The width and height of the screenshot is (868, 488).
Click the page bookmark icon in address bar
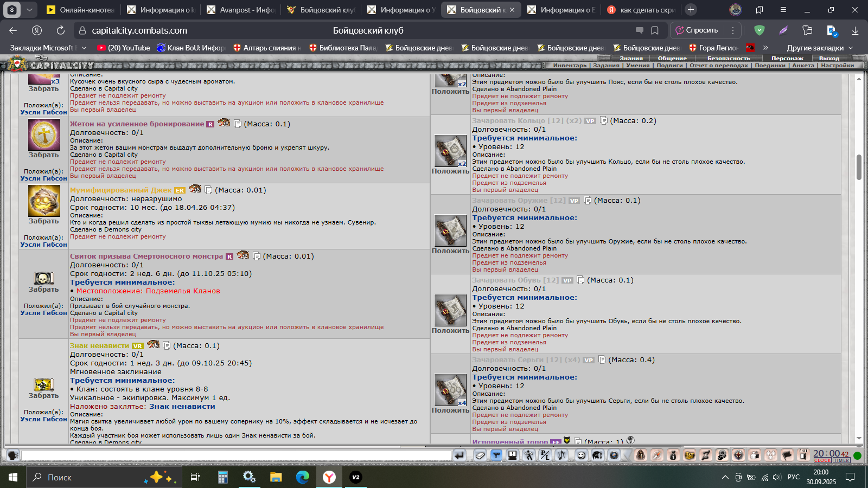[655, 30]
